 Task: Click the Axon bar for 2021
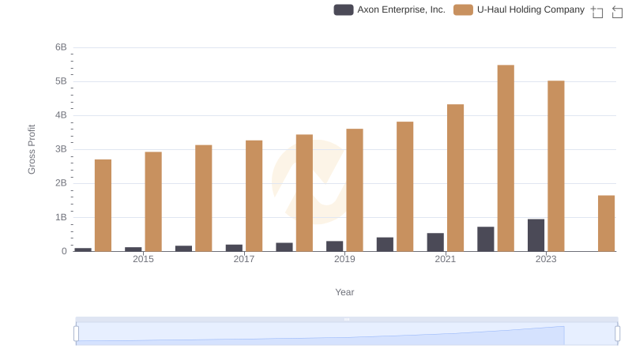(x=435, y=242)
